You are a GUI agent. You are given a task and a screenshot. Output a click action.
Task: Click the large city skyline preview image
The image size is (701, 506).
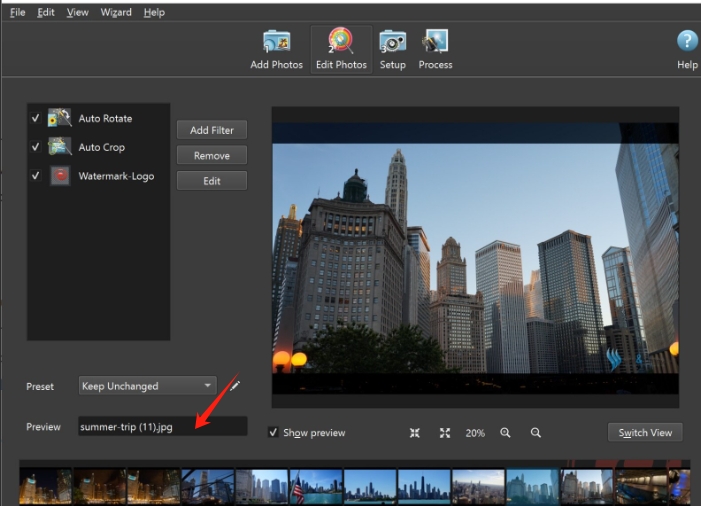coord(475,257)
